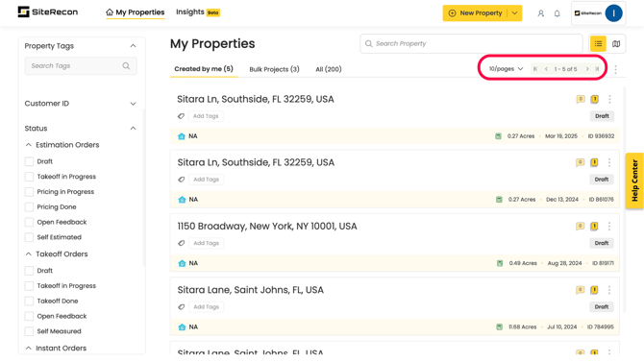
Task: Select All (200) tab
Action: pyautogui.click(x=329, y=69)
